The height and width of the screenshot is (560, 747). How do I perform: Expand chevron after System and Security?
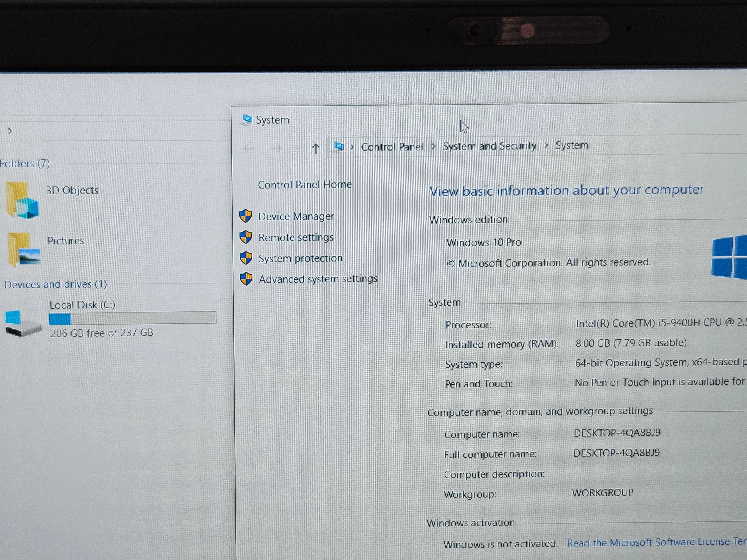(x=546, y=145)
